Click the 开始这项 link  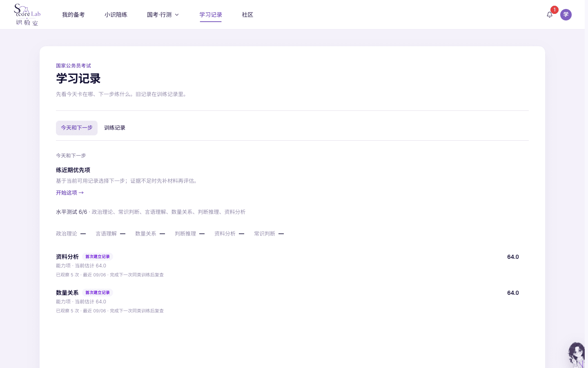70,193
